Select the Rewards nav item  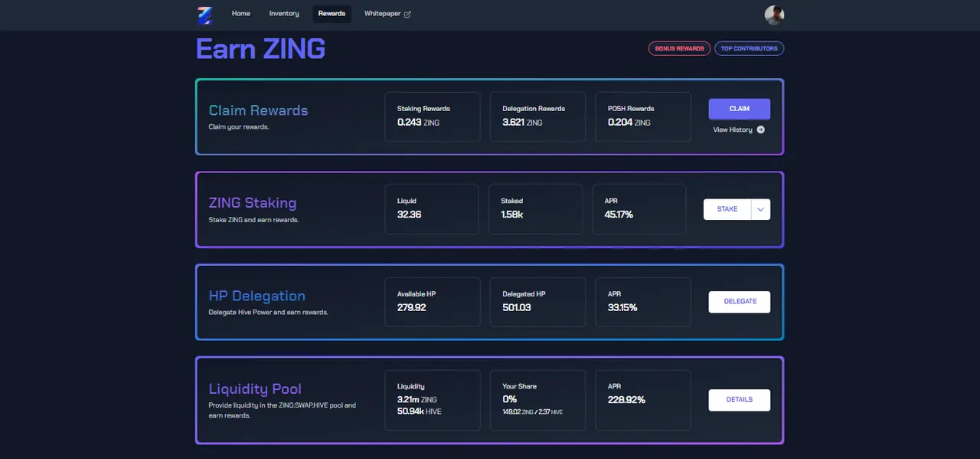[332, 14]
